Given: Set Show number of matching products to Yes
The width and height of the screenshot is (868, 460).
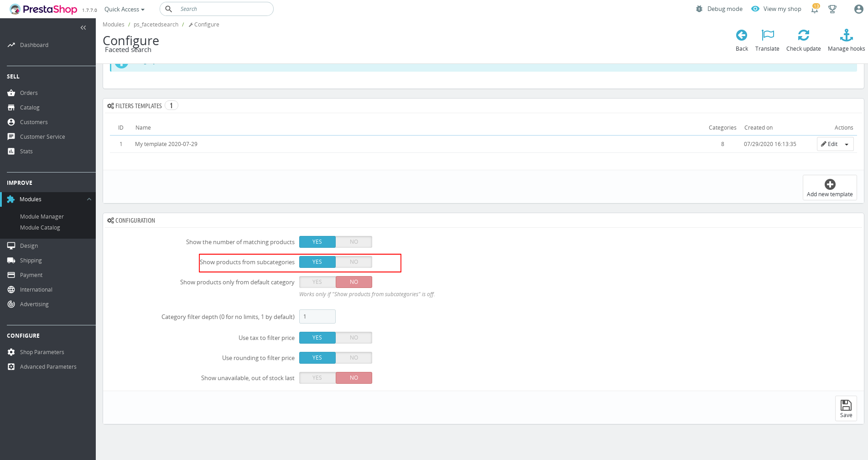Looking at the screenshot, I should pyautogui.click(x=317, y=242).
